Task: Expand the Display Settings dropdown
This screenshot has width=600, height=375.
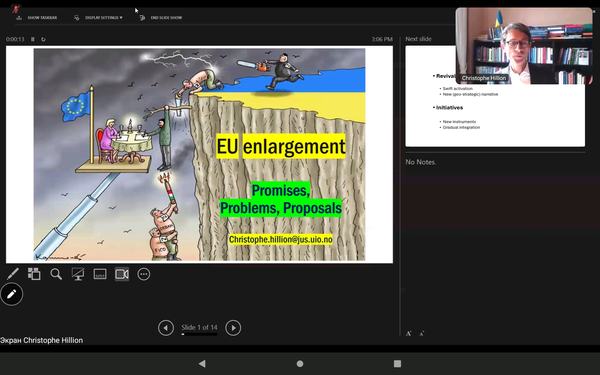Action: point(98,18)
